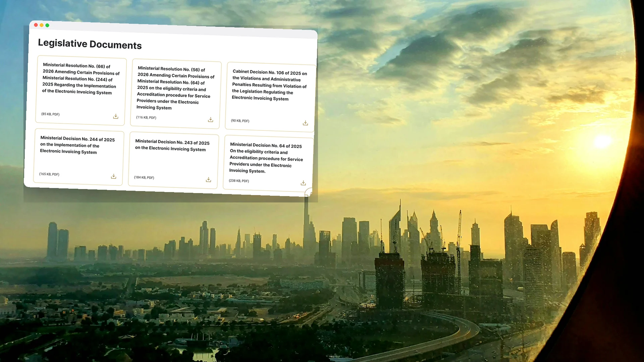Open Ministerial Decision No. 243 of 2025 title
644x362 pixels.
click(x=172, y=145)
